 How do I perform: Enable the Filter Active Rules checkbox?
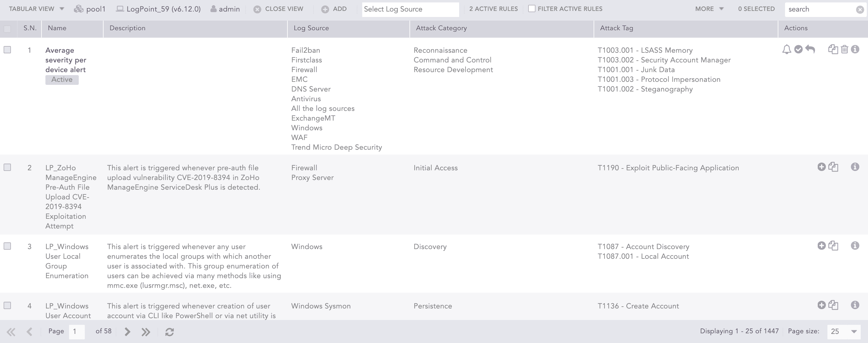coord(532,9)
